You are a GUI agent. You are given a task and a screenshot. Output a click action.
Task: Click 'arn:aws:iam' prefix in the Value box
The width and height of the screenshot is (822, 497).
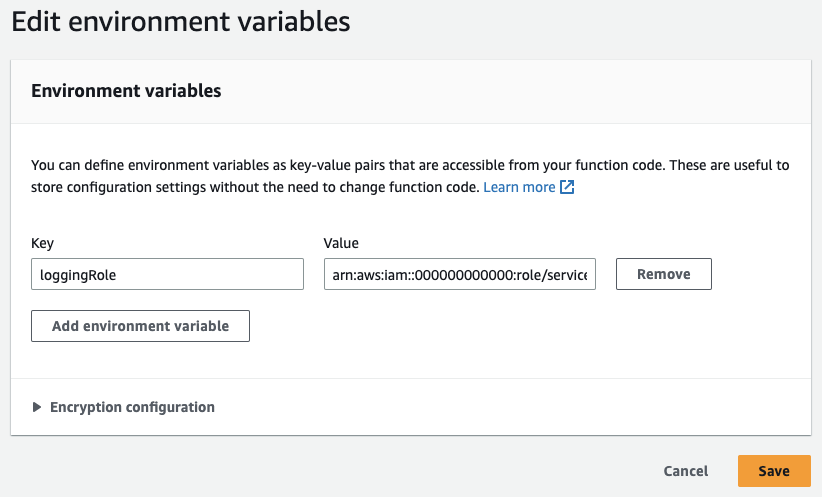point(366,274)
